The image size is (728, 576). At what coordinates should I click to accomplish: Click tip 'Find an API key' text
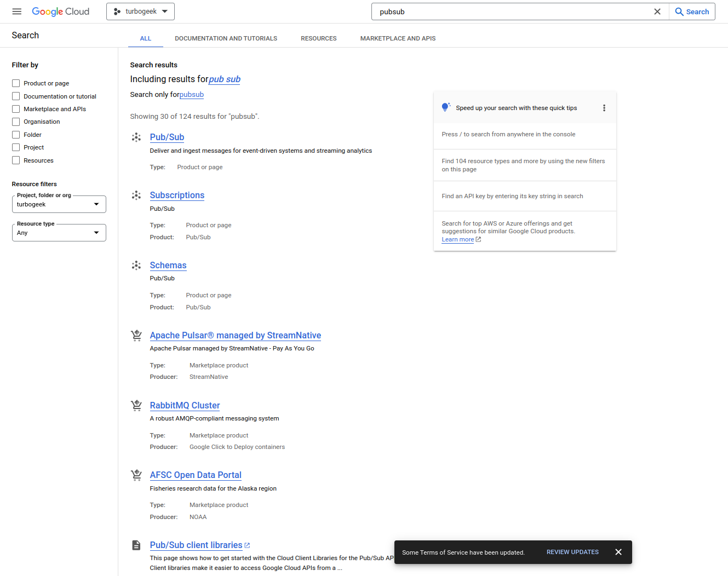pos(512,196)
